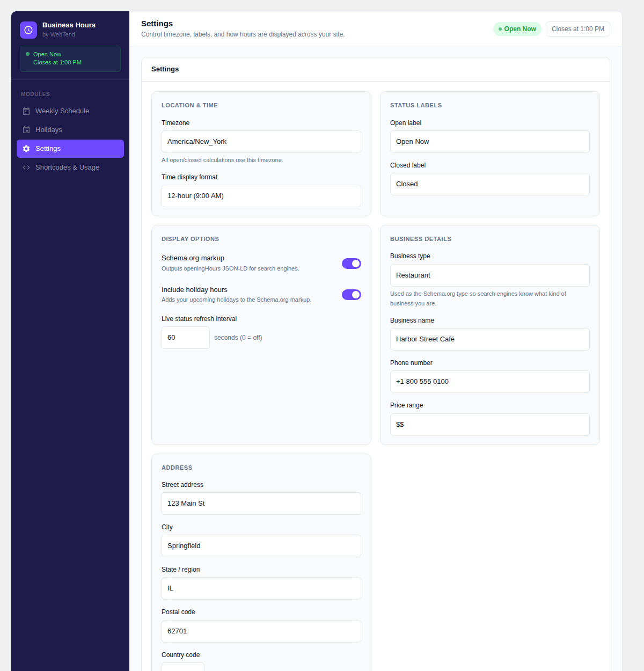The height and width of the screenshot is (671, 644).
Task: Click the LOCATION & TIME section heading
Action: [x=189, y=105]
